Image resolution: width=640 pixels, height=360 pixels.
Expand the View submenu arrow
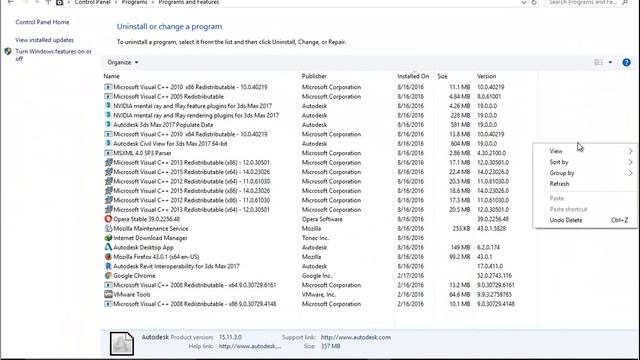coord(630,151)
